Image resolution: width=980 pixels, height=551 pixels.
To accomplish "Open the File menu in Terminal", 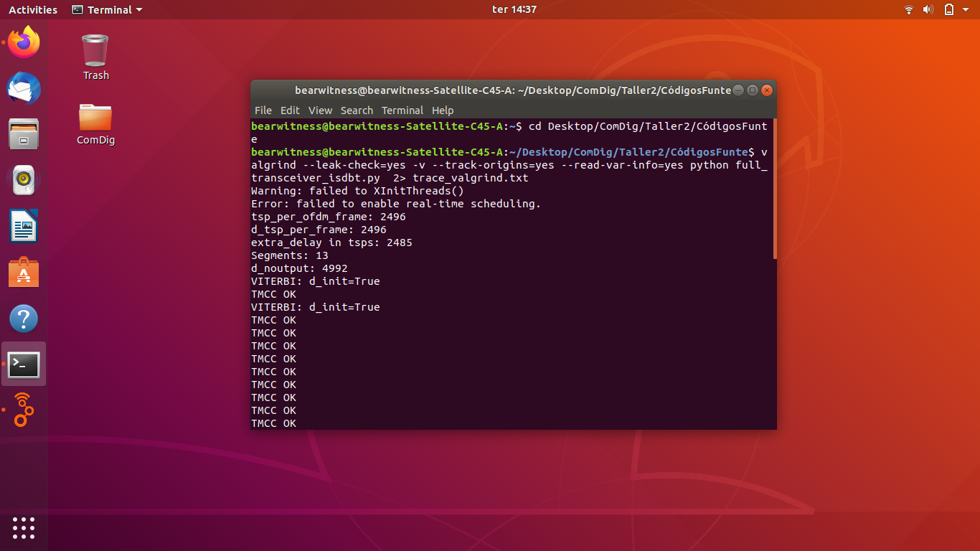I will tap(263, 110).
